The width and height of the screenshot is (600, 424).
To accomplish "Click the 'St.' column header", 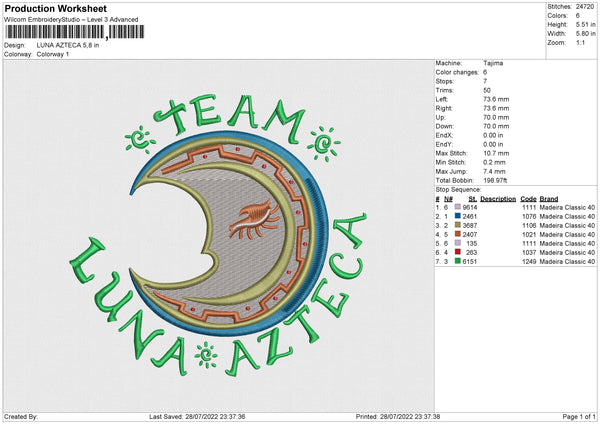I will coord(473,199).
